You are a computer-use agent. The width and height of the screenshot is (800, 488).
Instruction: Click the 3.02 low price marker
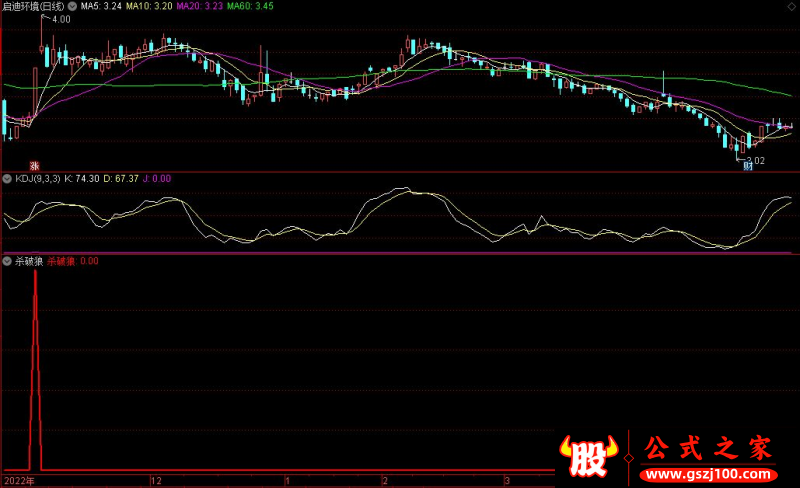pos(755,159)
